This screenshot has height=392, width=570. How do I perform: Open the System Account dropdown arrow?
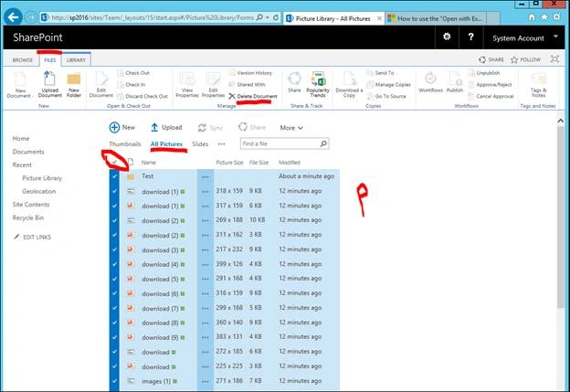click(555, 37)
